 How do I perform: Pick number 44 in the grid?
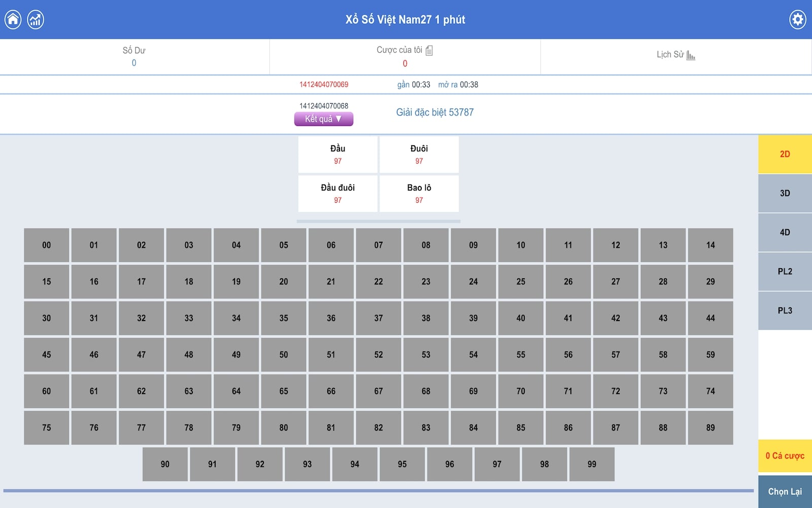[710, 319]
